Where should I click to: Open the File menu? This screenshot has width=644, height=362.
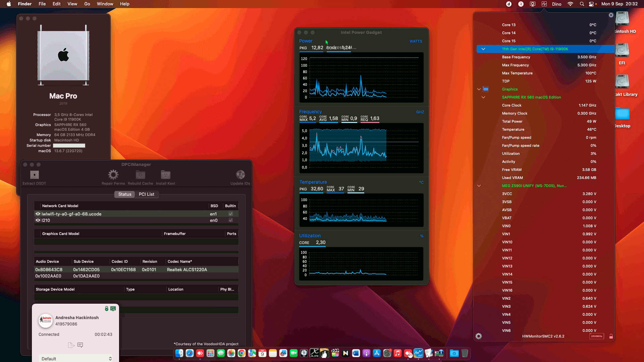click(42, 4)
